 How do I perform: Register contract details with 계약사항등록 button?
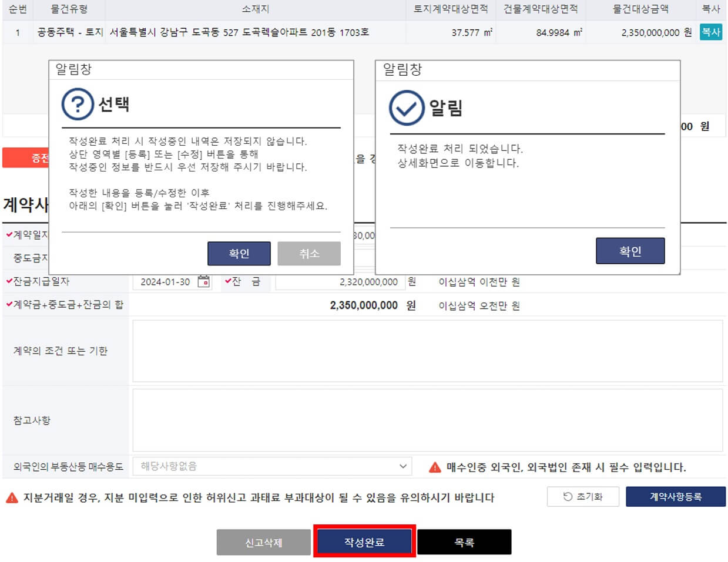(676, 496)
